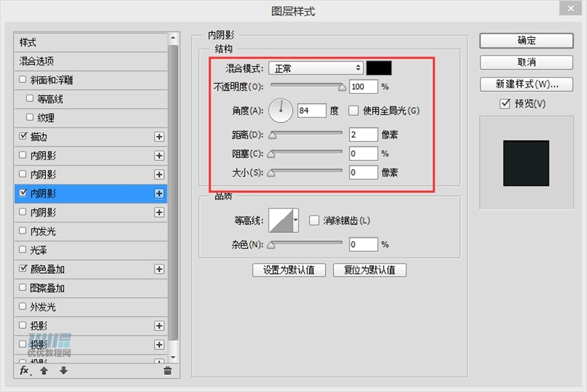Image resolution: width=587 pixels, height=392 pixels.
Task: Check the 使用全局光(G) checkbox
Action: 354,111
